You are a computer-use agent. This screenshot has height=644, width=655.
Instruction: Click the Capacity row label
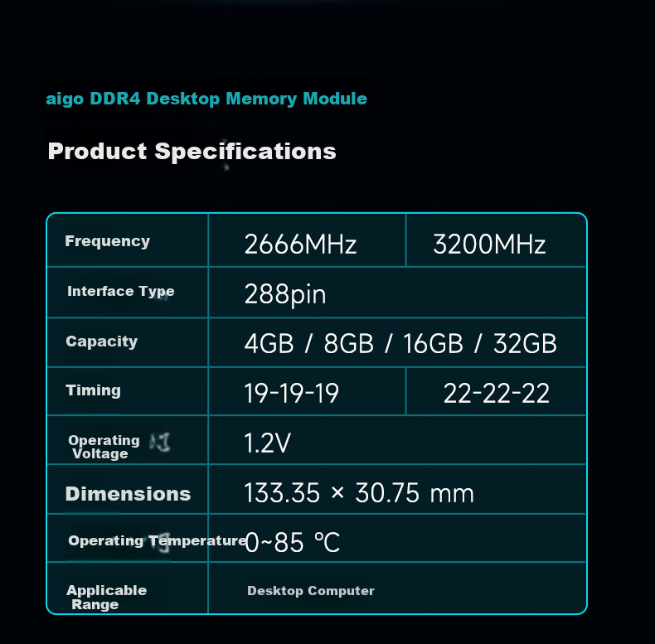click(101, 341)
